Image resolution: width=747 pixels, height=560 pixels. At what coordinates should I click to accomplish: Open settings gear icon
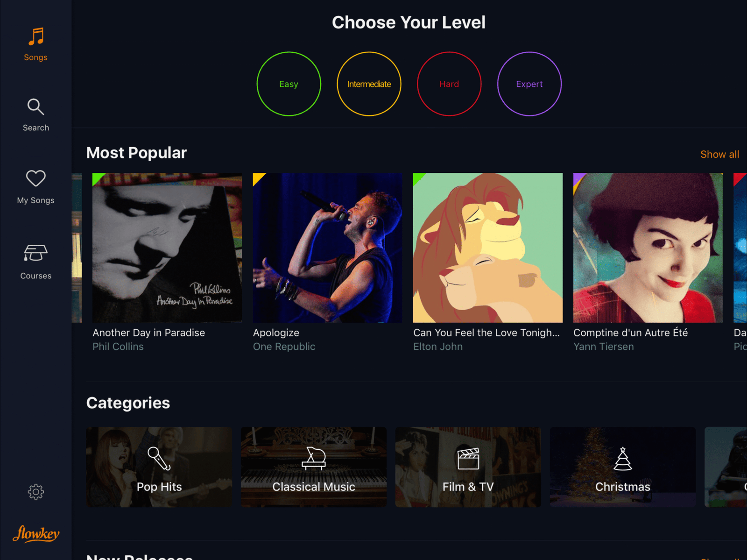pos(36,491)
